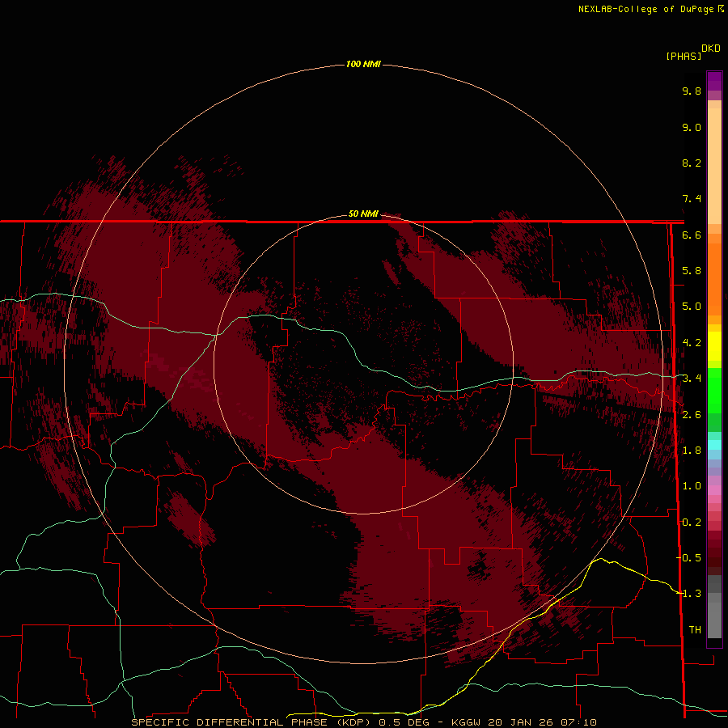Click the NEXLAB-College of DuPage credit text
This screenshot has width=728, height=728.
pos(647,9)
